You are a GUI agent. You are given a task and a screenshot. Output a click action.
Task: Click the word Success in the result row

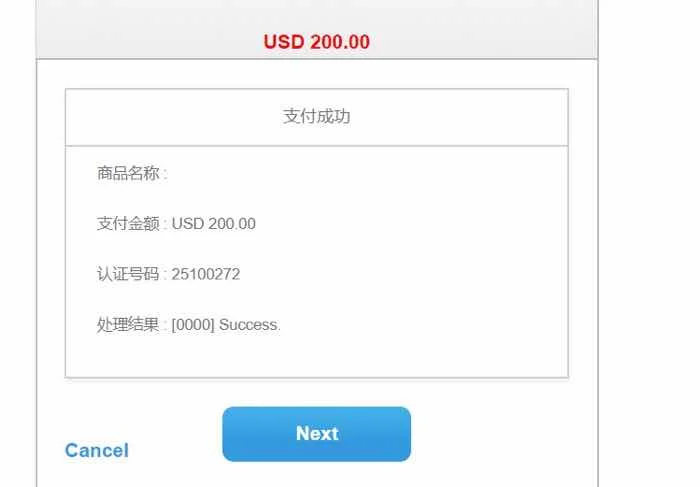coord(248,325)
